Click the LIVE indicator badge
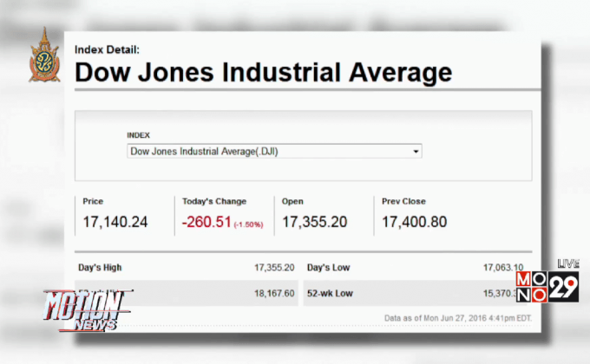This screenshot has height=364, width=590. 567,263
